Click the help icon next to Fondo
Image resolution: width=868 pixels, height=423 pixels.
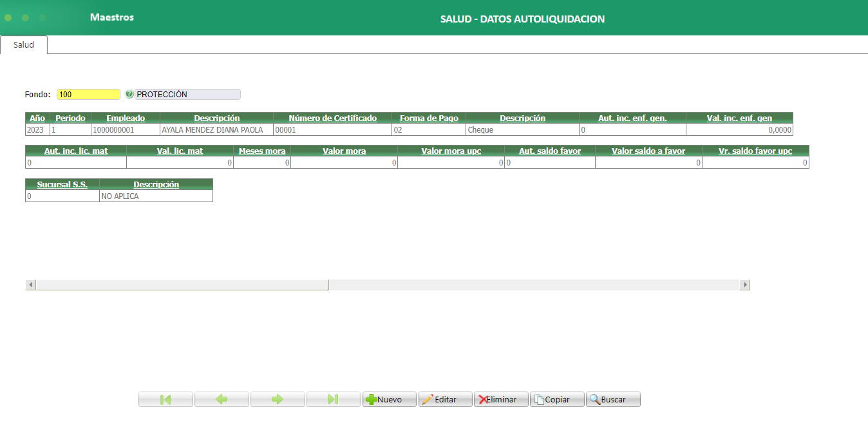(129, 94)
